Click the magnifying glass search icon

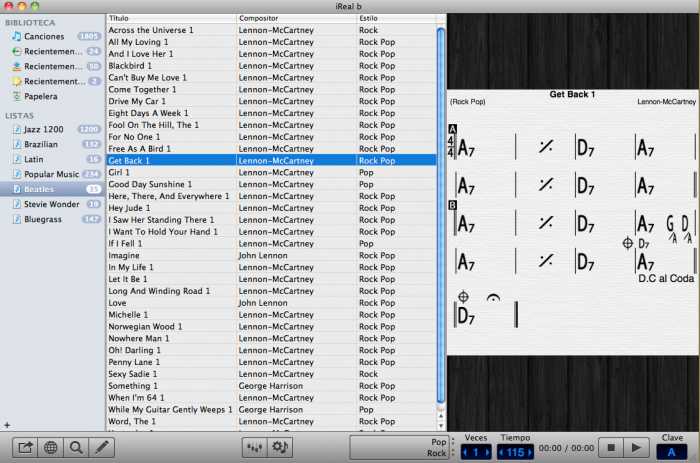tap(76, 447)
